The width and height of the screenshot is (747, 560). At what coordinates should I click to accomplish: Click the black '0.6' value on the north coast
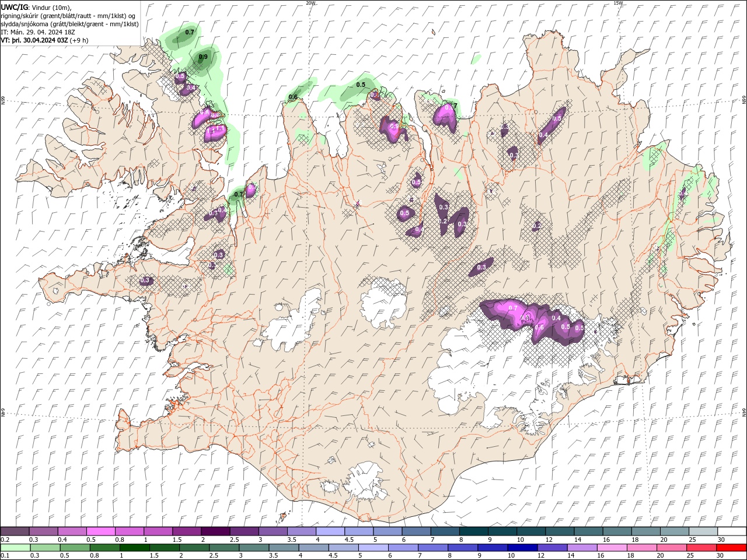coord(293,97)
